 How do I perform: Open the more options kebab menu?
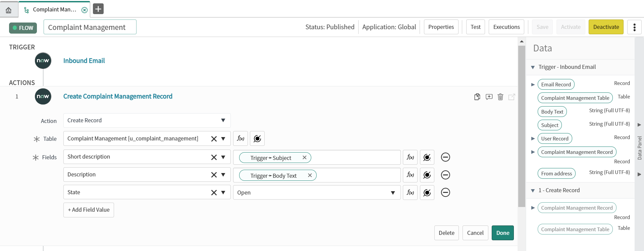[x=634, y=27]
